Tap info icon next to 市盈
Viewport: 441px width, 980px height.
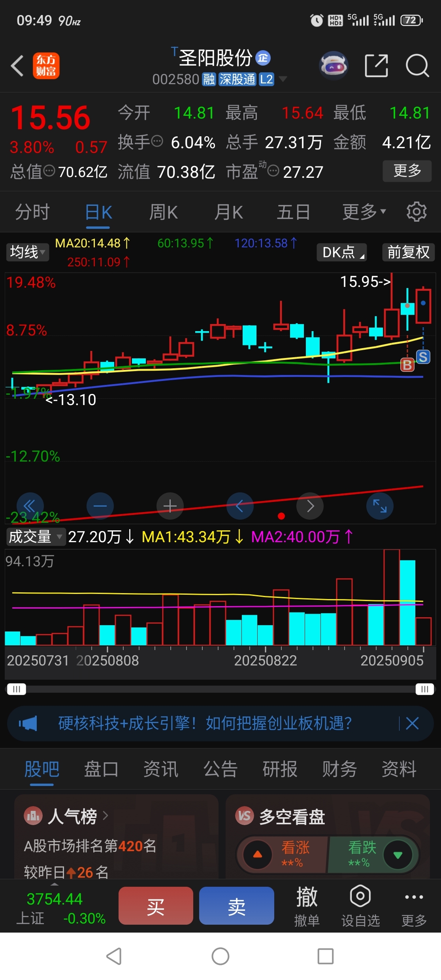(273, 171)
